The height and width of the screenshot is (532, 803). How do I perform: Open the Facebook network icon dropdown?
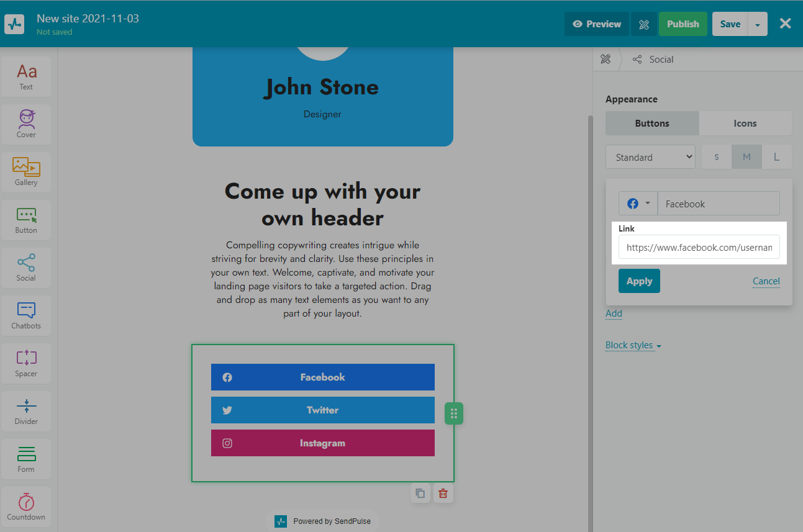tap(638, 204)
